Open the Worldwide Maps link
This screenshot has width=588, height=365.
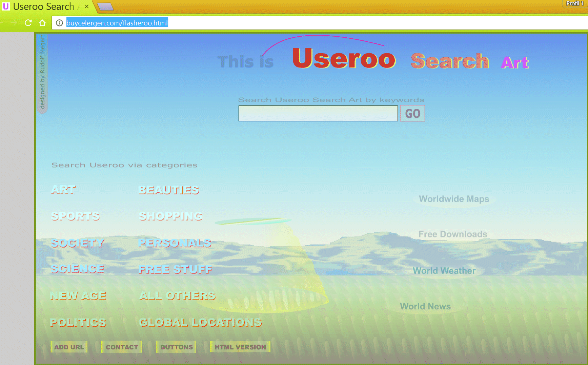pos(454,199)
